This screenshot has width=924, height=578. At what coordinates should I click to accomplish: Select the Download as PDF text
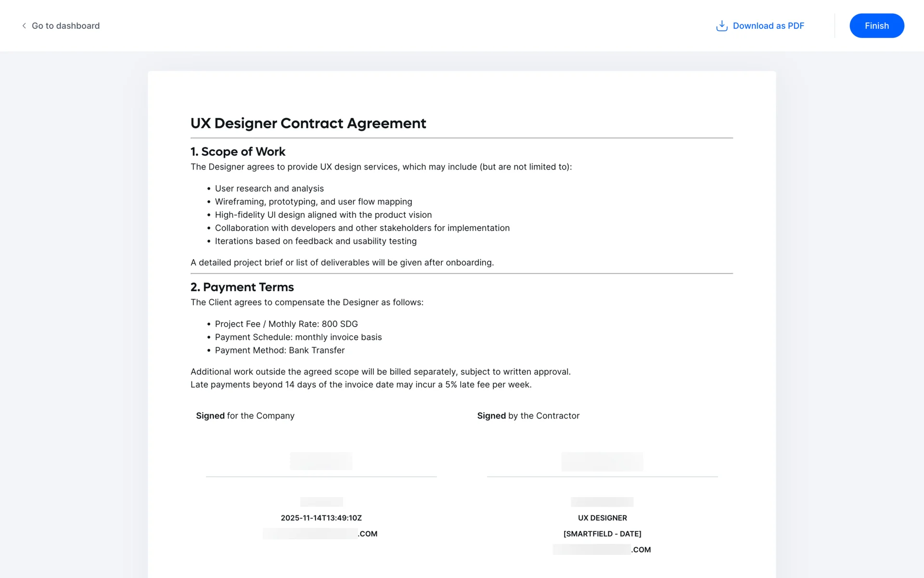click(768, 26)
